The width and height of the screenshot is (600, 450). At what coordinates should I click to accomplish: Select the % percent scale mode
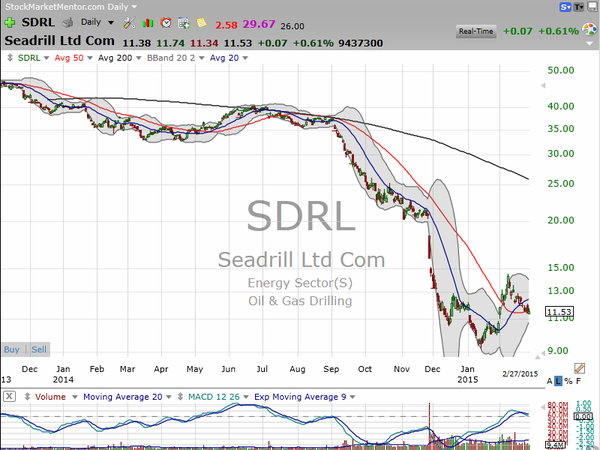tap(568, 381)
